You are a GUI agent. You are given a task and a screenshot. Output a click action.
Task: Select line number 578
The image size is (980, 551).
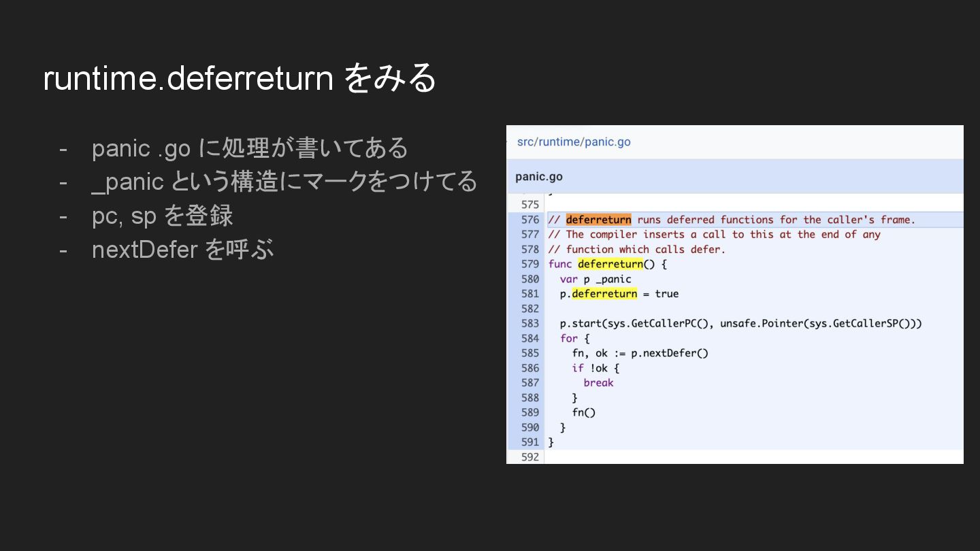click(530, 250)
